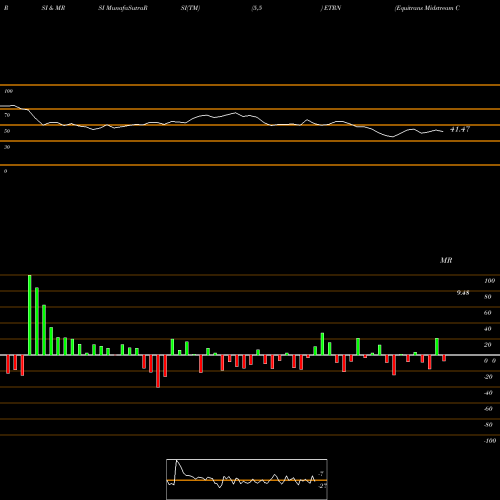
Task: Click the 9.48 value in the MR panel
Action: click(463, 293)
